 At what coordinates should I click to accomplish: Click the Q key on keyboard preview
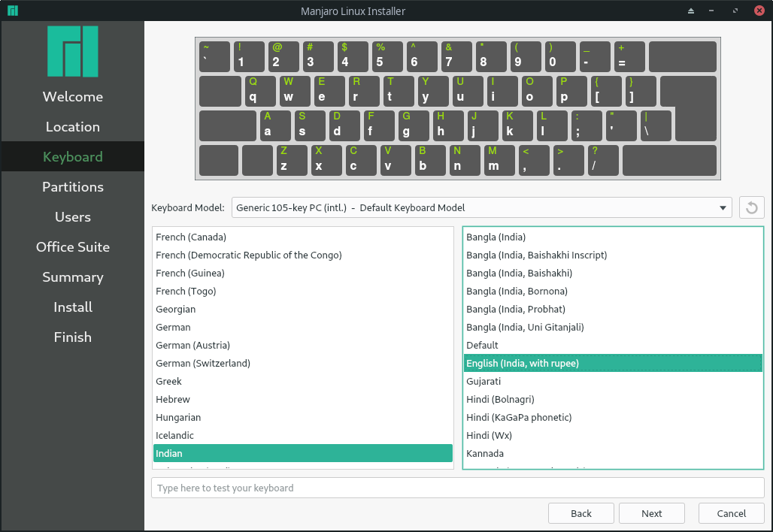click(x=260, y=91)
